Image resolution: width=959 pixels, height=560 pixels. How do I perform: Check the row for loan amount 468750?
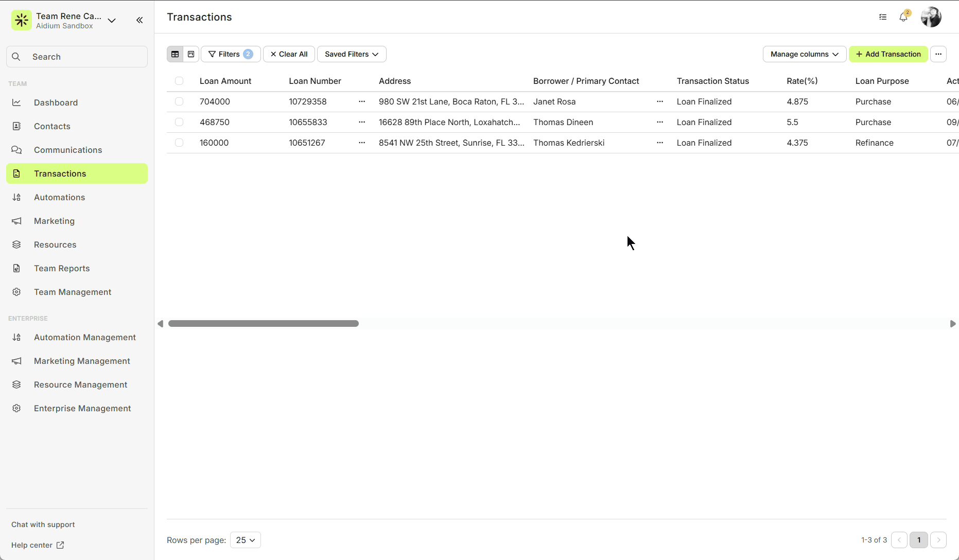coord(179,122)
